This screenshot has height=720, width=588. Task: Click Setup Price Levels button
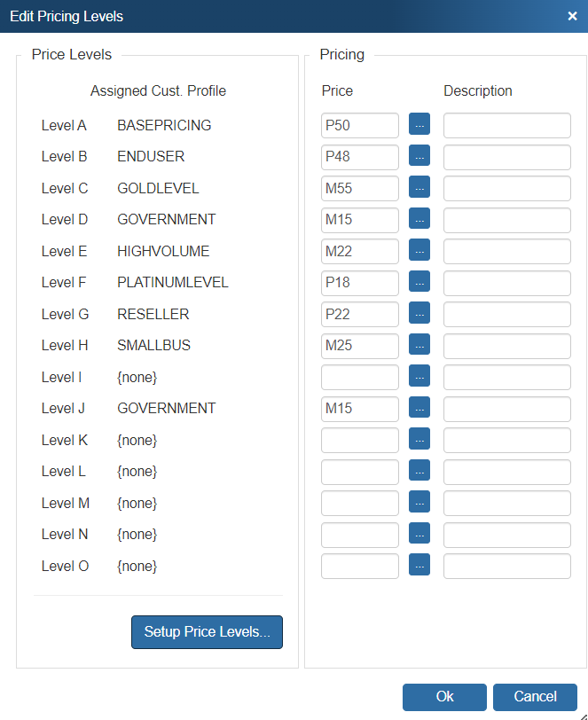point(207,632)
